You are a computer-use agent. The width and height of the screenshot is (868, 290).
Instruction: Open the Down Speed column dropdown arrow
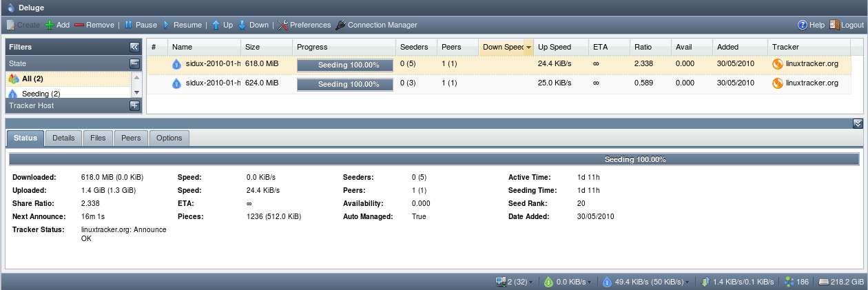528,48
